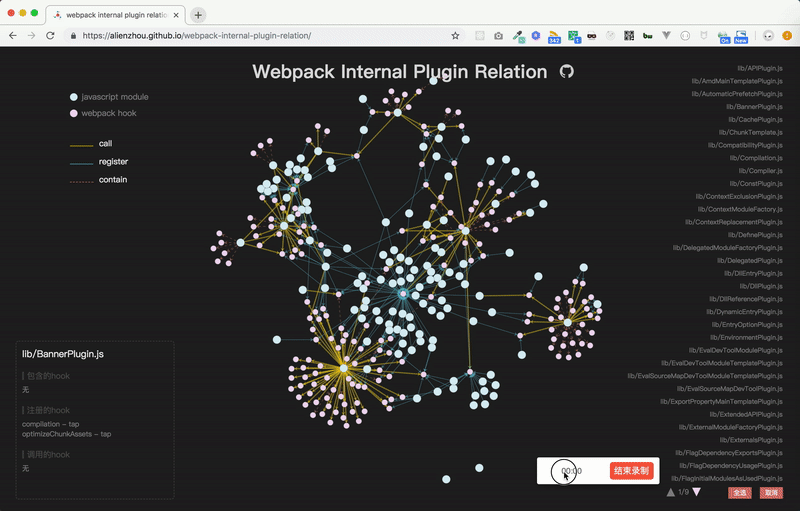Click the lib/BannerPlugin.js info panel heading

(x=63, y=354)
